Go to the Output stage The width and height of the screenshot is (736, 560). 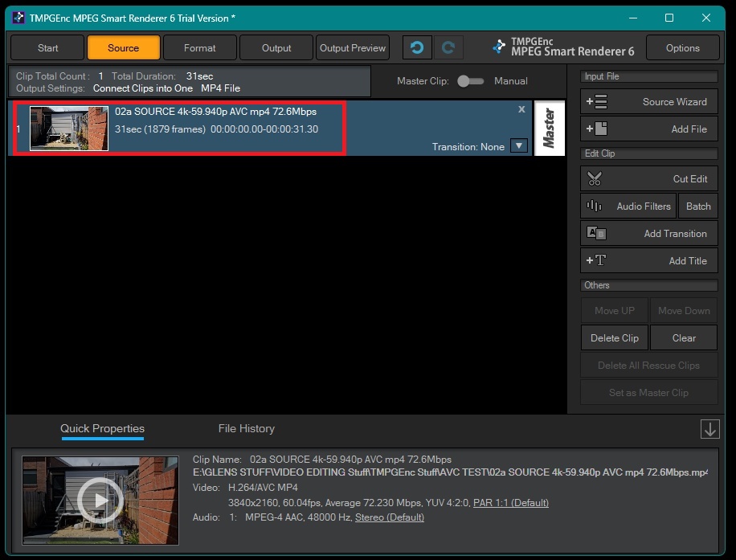click(x=276, y=47)
